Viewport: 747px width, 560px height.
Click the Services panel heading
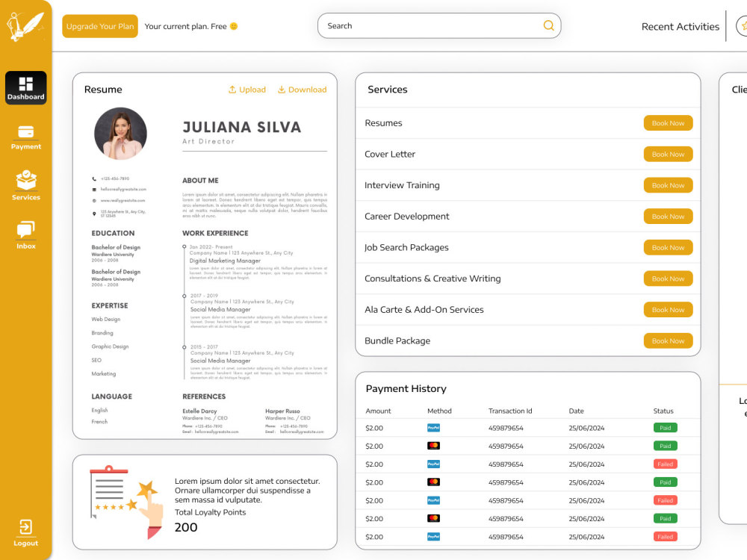coord(387,90)
